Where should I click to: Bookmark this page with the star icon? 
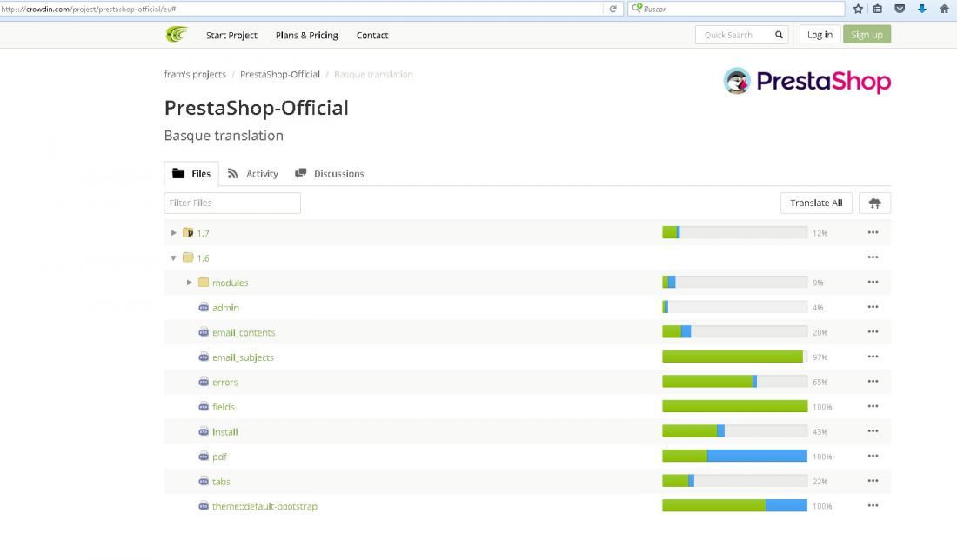pos(858,10)
